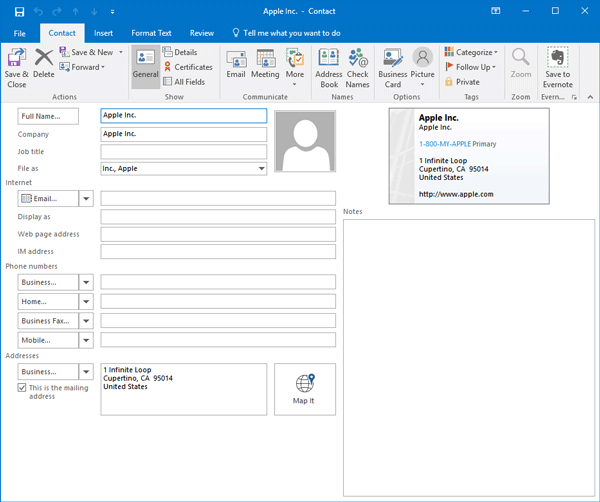Image resolution: width=600 pixels, height=502 pixels.
Task: Click the Undo arrow in quick access toolbar
Action: pyautogui.click(x=38, y=11)
